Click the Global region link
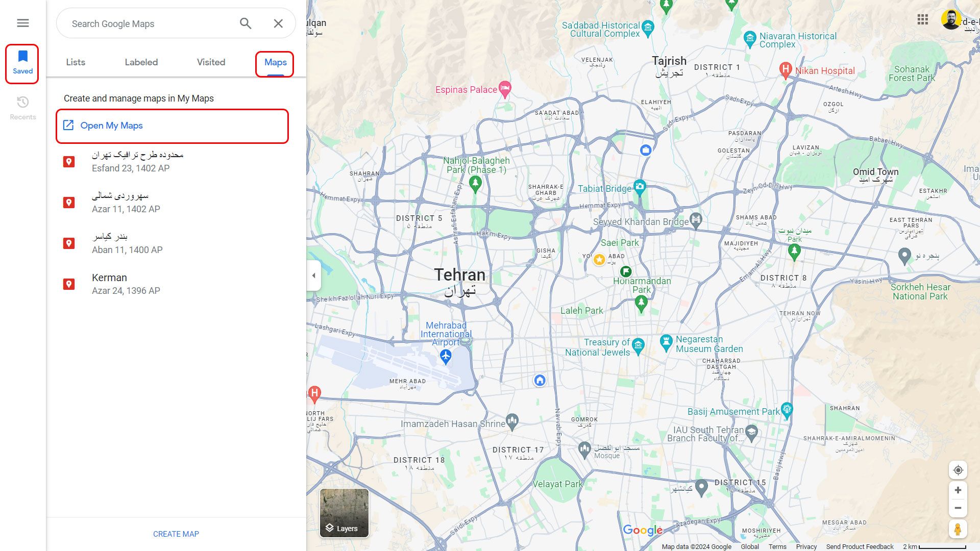The image size is (980, 551). (x=750, y=546)
